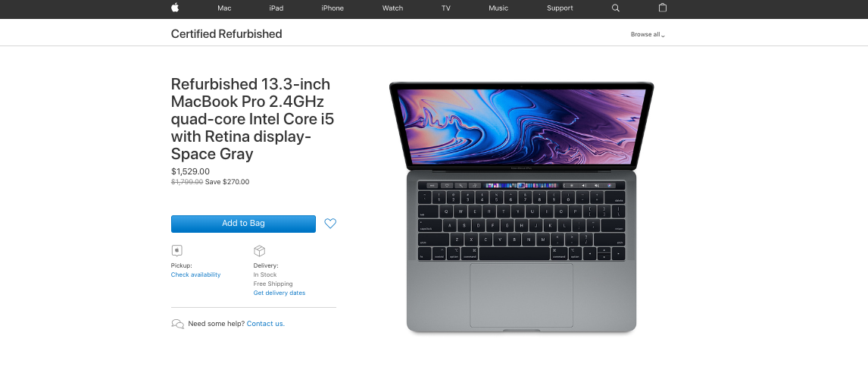Viewport: 868px width, 370px height.
Task: Save item with the heart favorite icon
Action: pos(330,223)
